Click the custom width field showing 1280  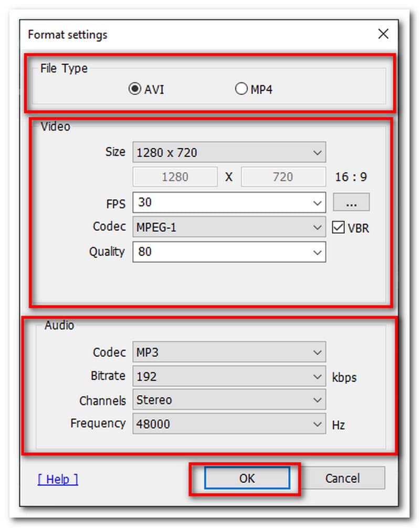175,177
